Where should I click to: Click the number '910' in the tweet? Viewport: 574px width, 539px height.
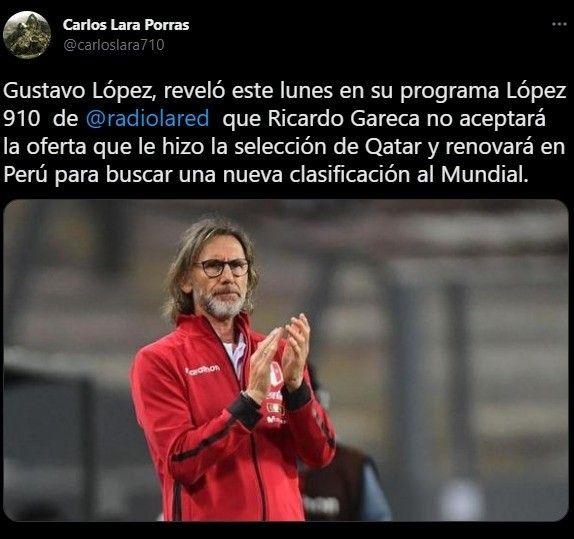[22, 119]
